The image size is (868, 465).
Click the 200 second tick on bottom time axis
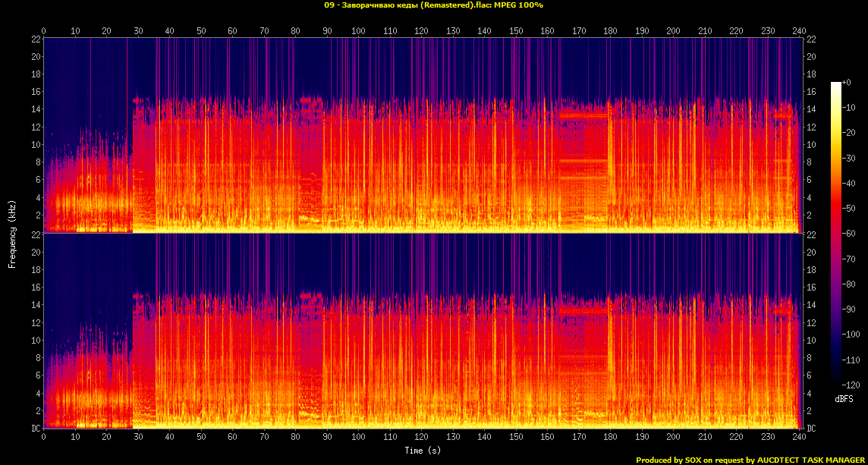672,438
